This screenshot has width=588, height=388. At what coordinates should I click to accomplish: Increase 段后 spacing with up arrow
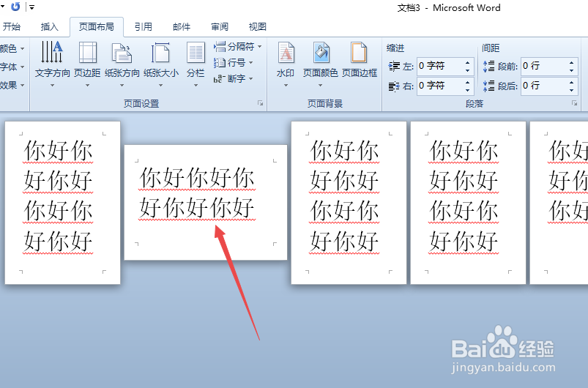pyautogui.click(x=571, y=82)
